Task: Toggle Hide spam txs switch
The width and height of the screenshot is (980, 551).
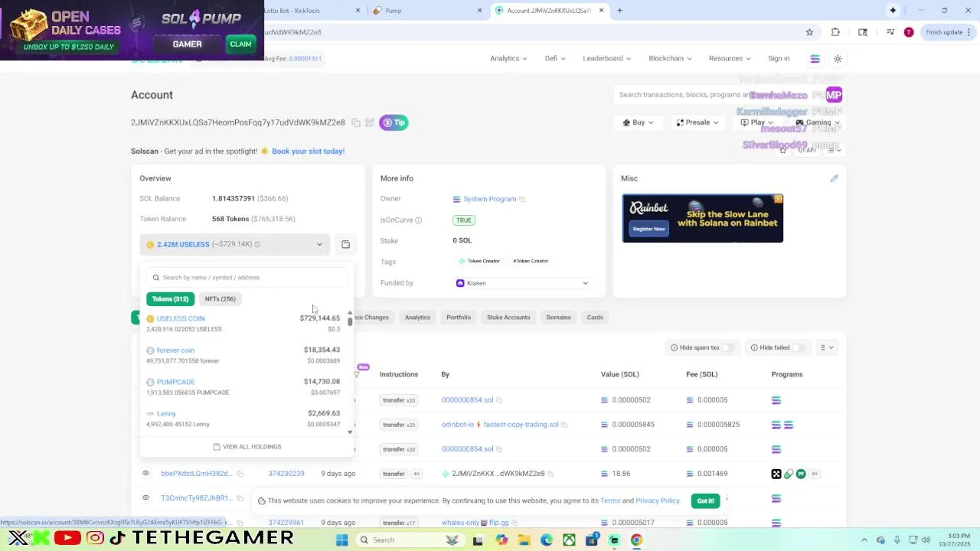Action: coord(727,347)
